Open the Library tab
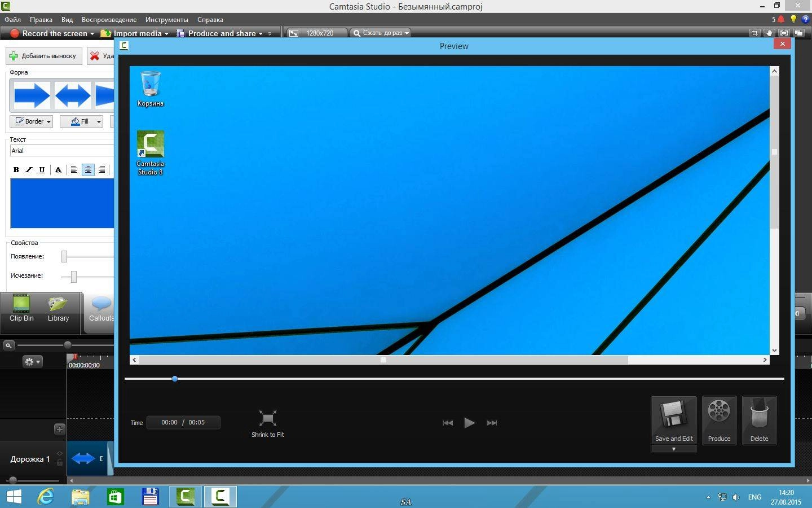Viewport: 812px width, 508px height. pos(58,309)
